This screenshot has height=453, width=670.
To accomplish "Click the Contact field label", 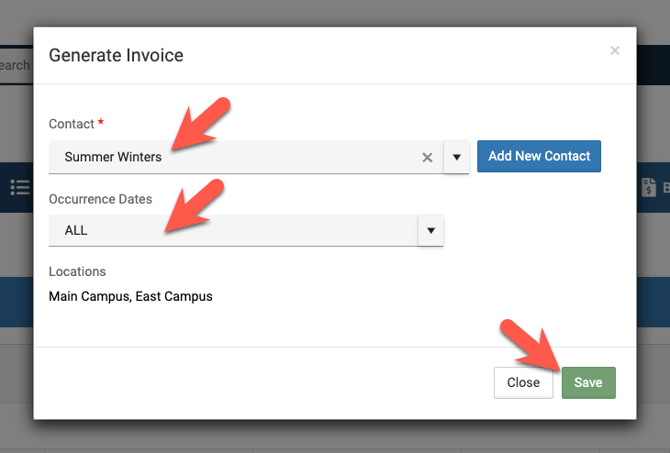I will [x=71, y=124].
